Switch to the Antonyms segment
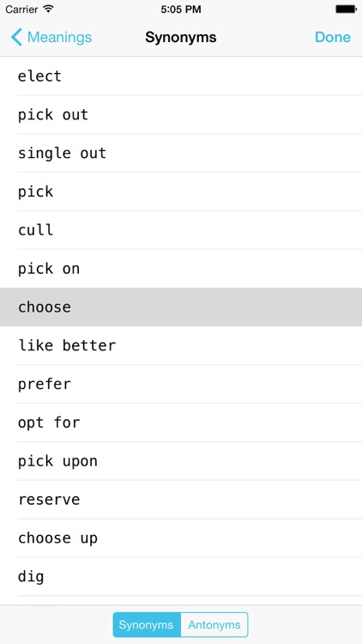This screenshot has height=644, width=362. point(214,625)
